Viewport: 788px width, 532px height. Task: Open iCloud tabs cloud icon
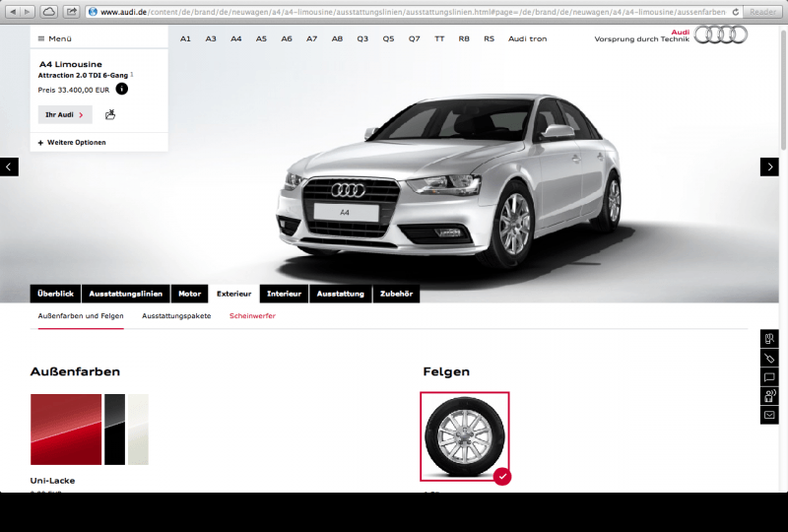[x=48, y=12]
